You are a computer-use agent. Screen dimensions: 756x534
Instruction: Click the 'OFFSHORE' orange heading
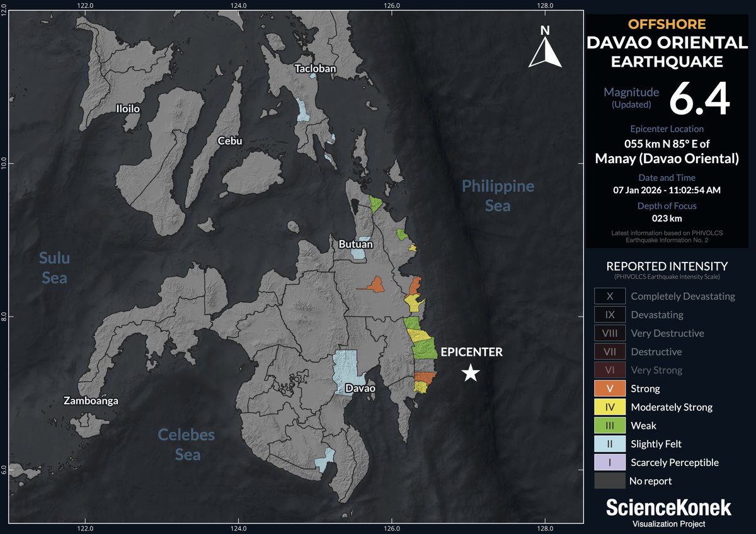(667, 24)
